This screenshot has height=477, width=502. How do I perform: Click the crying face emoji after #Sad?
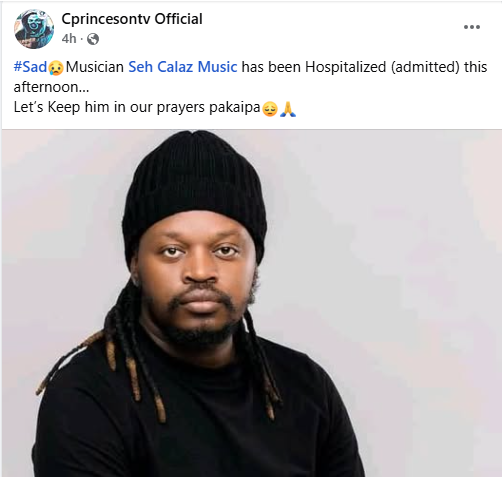point(56,68)
